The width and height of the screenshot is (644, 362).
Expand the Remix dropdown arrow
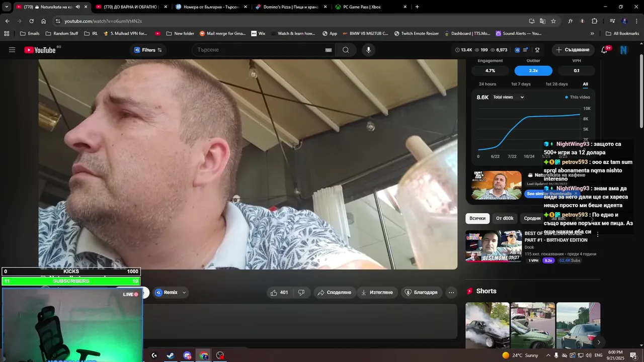pos(184,293)
